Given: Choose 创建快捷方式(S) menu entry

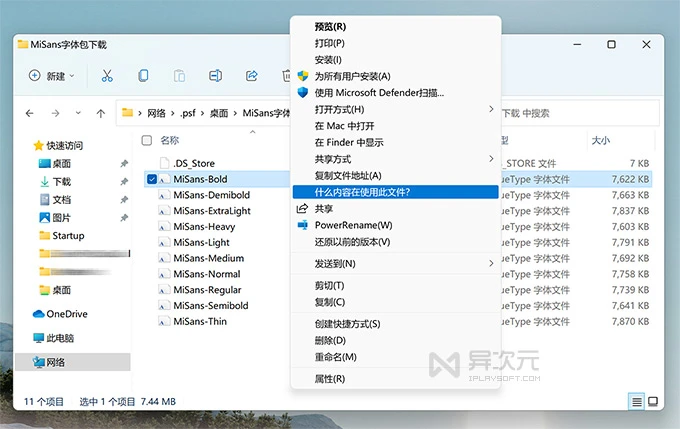Looking at the screenshot, I should [396, 324].
